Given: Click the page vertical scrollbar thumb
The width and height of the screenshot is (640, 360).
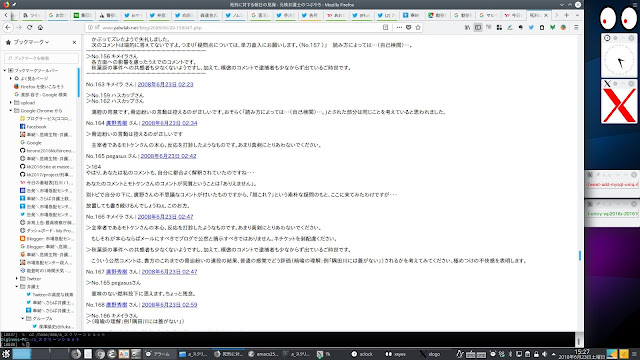Looking at the screenshot, I should coord(580,256).
